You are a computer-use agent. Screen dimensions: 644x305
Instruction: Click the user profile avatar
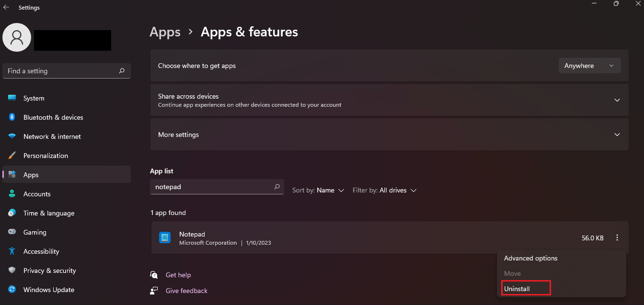click(x=17, y=37)
